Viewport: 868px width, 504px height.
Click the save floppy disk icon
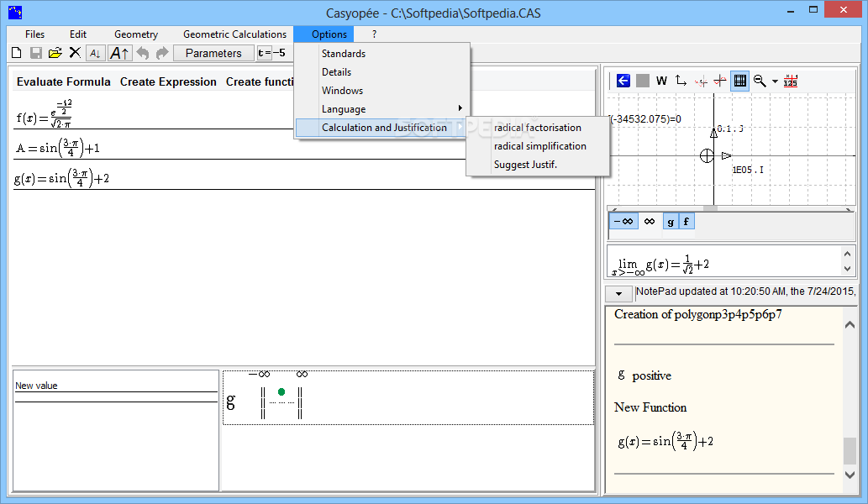pyautogui.click(x=36, y=53)
